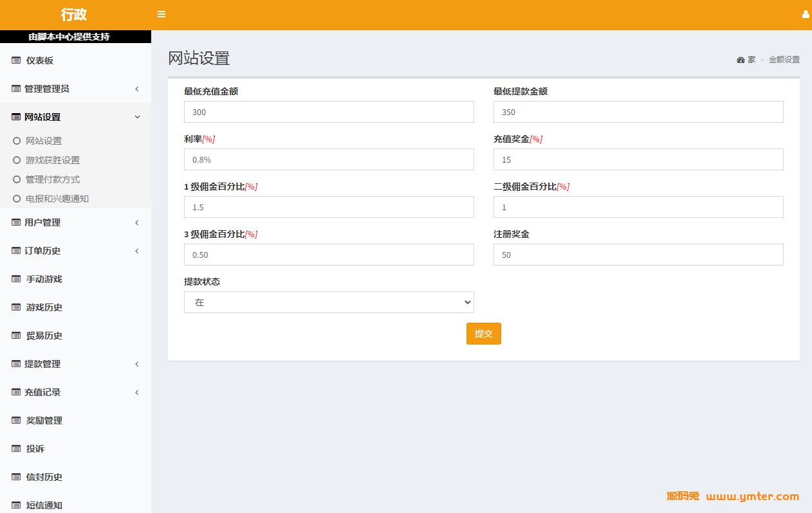Focus the 注册奖金 input field
This screenshot has width=812, height=513.
pos(638,255)
